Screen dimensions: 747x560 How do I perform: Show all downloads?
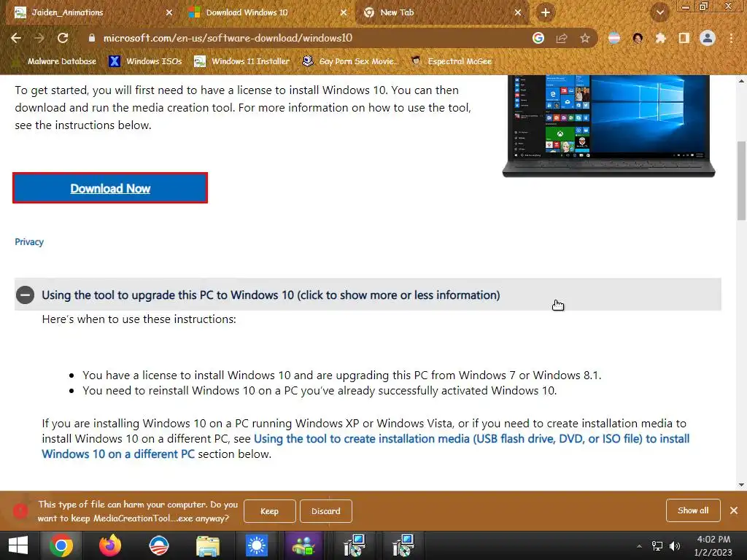[693, 510]
